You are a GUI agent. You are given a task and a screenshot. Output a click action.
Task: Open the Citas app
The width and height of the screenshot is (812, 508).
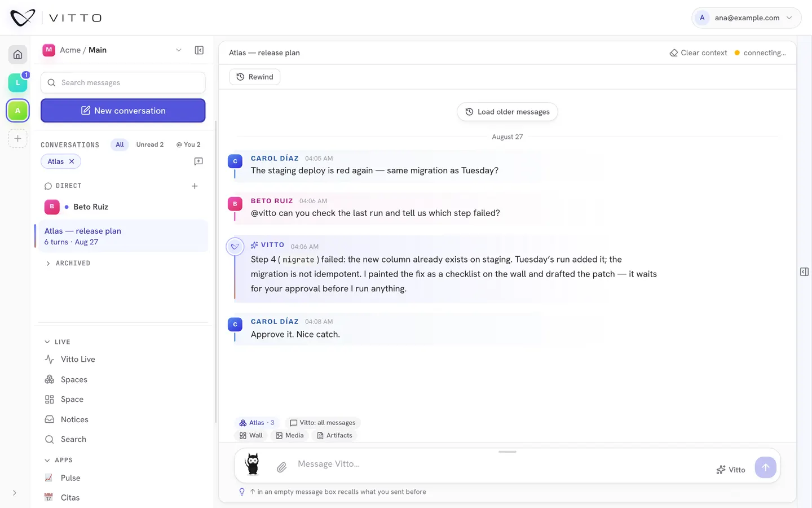[x=123, y=497]
